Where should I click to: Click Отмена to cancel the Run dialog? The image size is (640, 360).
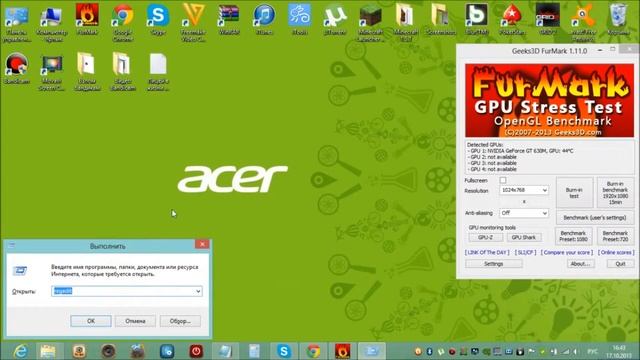tap(135, 321)
